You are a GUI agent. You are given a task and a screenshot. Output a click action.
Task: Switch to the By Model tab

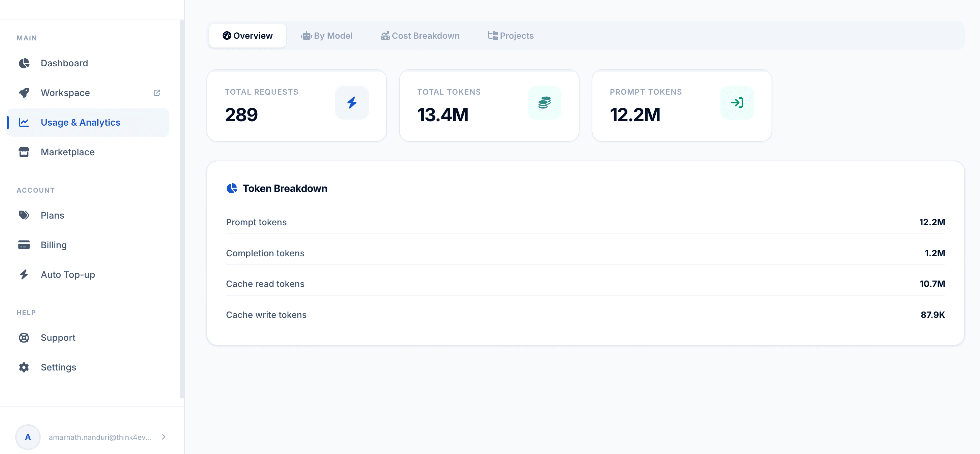point(327,36)
